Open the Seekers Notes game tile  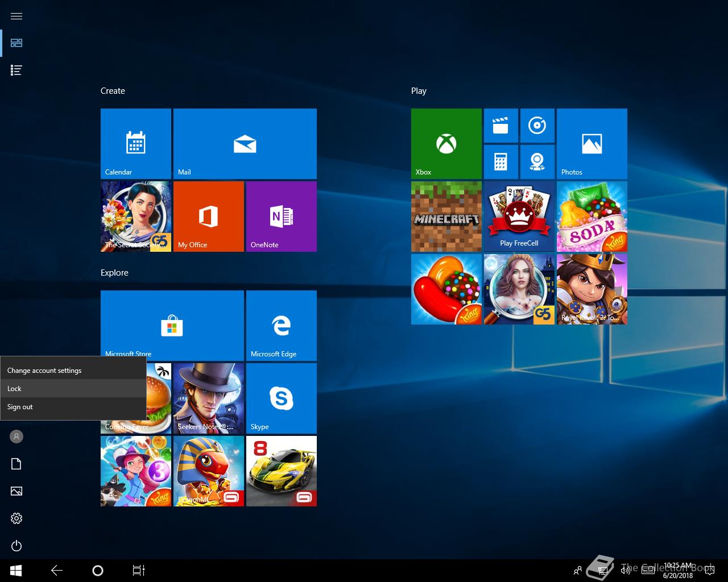(209, 398)
